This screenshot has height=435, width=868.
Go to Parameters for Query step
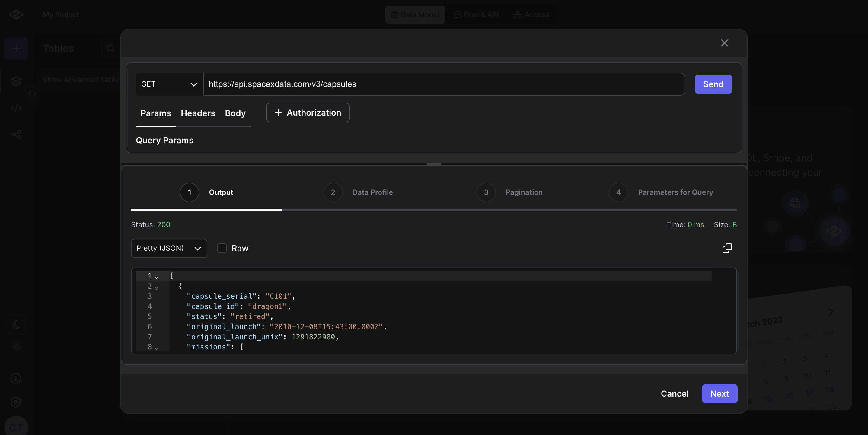pos(661,192)
